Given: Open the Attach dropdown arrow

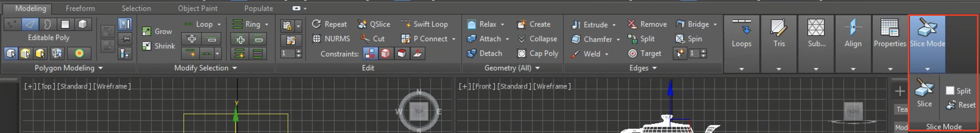Looking at the screenshot, I should point(507,39).
